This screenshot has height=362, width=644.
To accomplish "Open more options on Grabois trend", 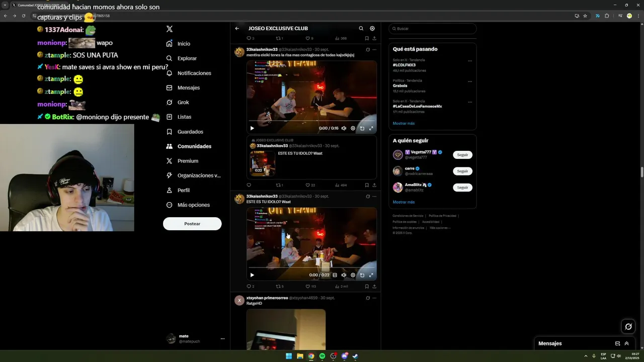I will click(470, 81).
